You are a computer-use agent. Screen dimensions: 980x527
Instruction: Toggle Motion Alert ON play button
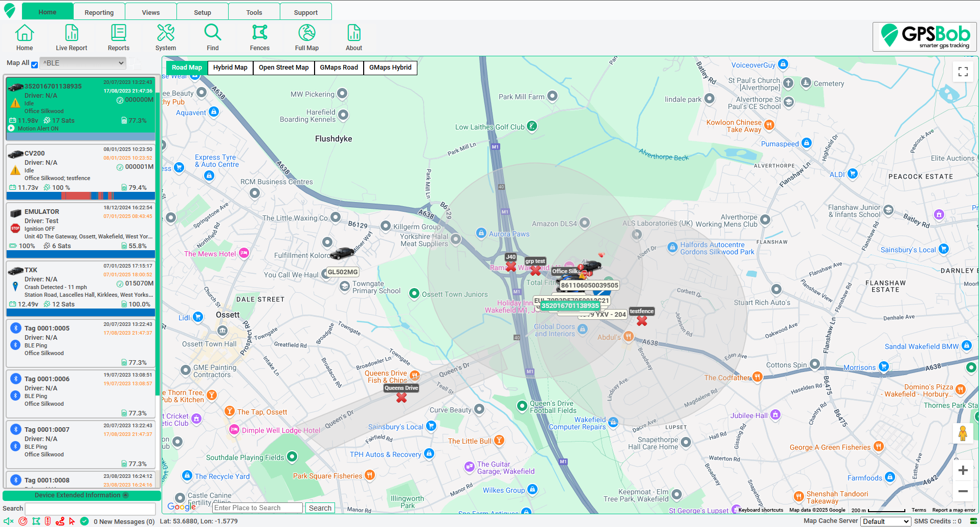(x=11, y=128)
